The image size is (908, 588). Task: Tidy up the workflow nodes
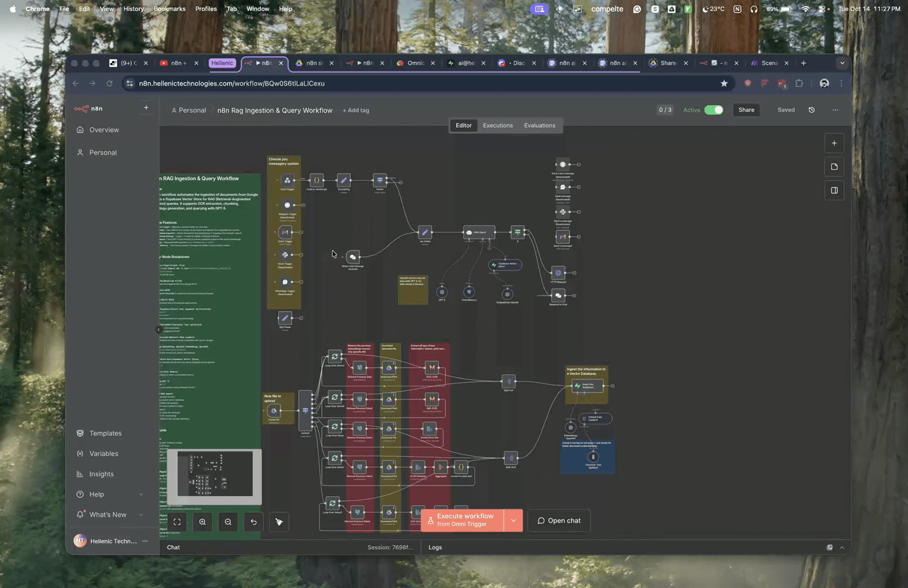[279, 522]
